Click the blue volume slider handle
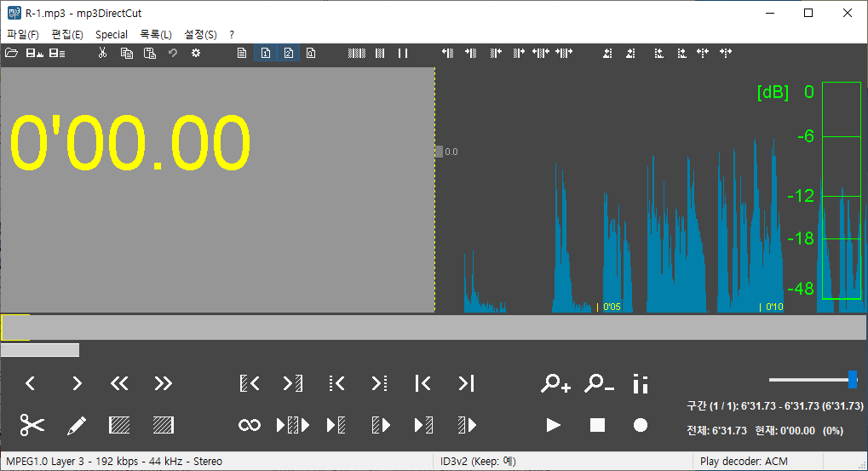Viewport: 868px width, 471px height. point(852,380)
